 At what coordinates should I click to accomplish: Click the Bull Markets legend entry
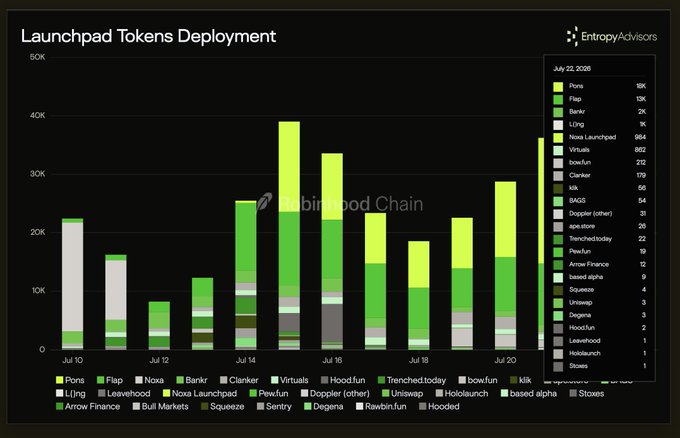(160, 406)
